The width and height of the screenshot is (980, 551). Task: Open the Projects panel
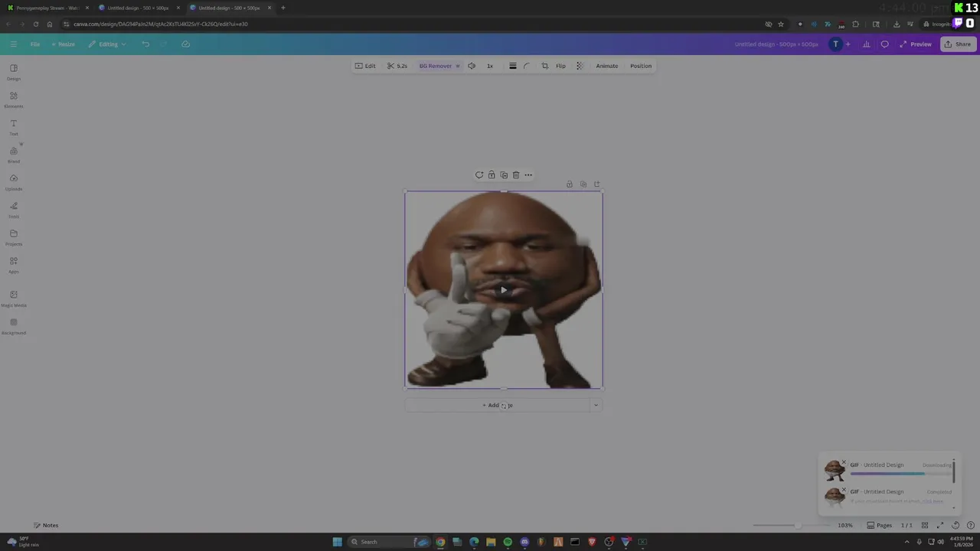tap(14, 237)
